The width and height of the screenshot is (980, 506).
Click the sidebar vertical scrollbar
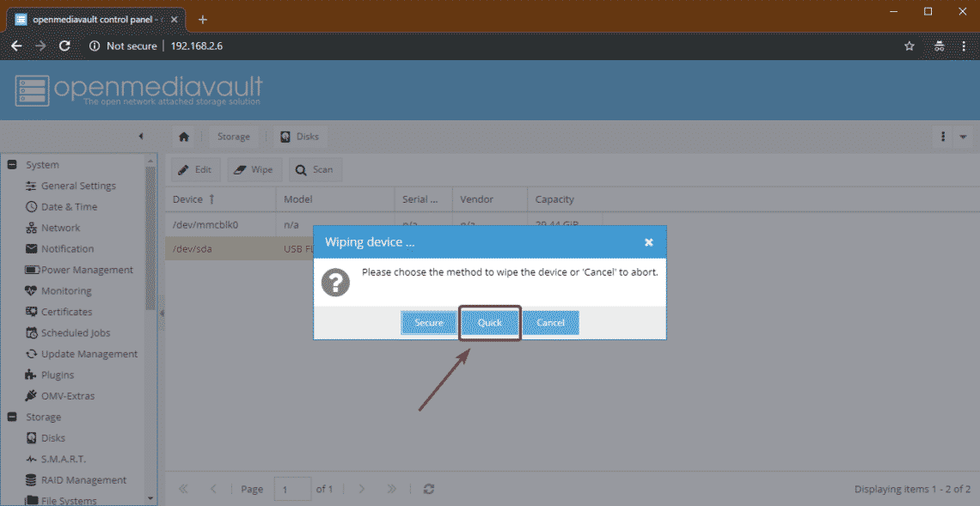(150, 237)
